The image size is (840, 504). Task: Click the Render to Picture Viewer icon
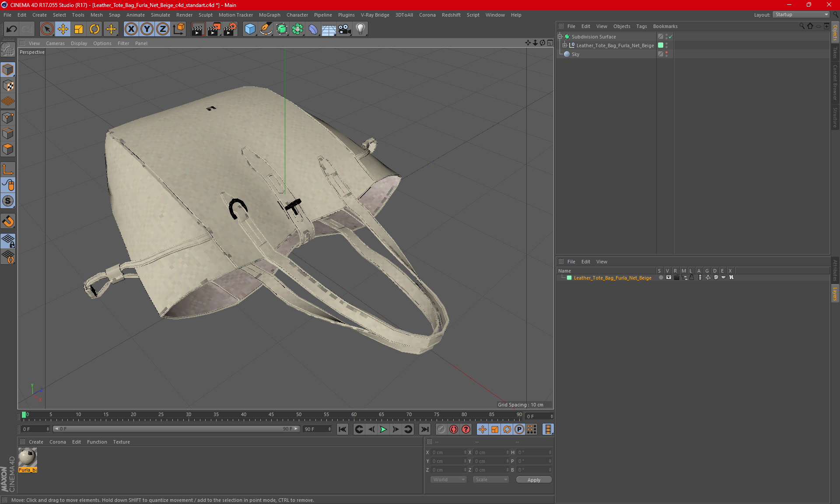[x=214, y=29]
